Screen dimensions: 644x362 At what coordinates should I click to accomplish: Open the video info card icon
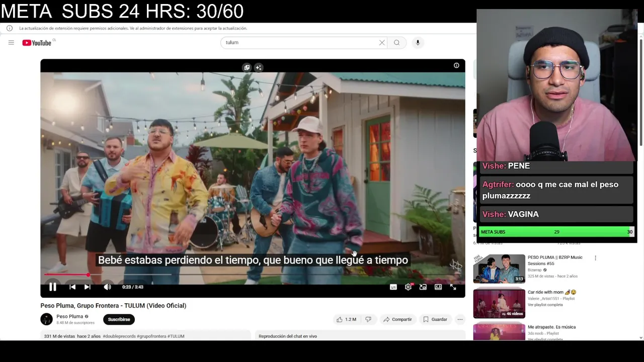point(456,65)
